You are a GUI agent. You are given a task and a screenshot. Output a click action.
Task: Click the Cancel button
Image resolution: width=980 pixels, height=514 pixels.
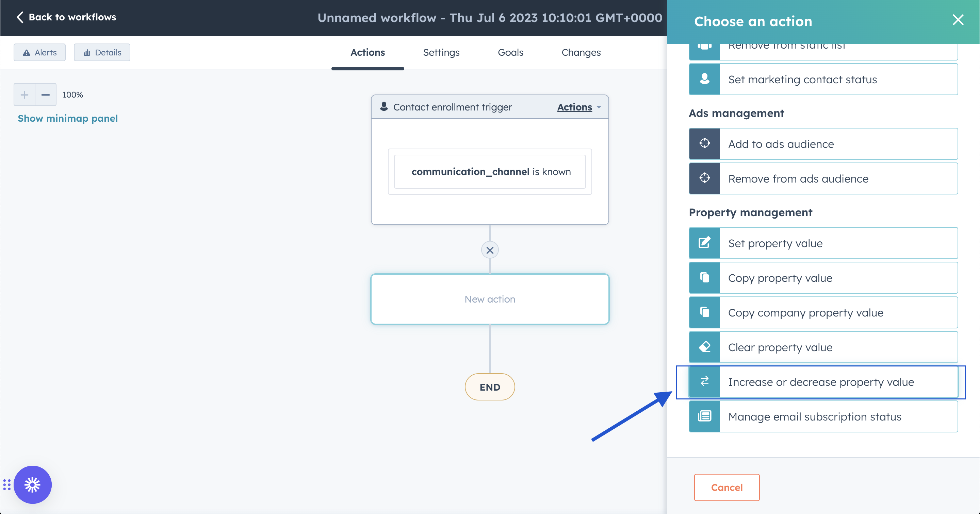tap(726, 487)
